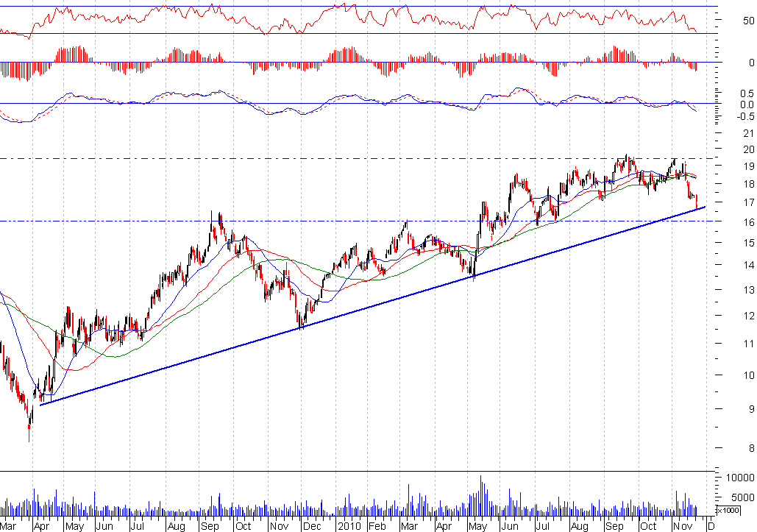
Task: Click the 'x1000' volume scale box
Action: tap(728, 510)
